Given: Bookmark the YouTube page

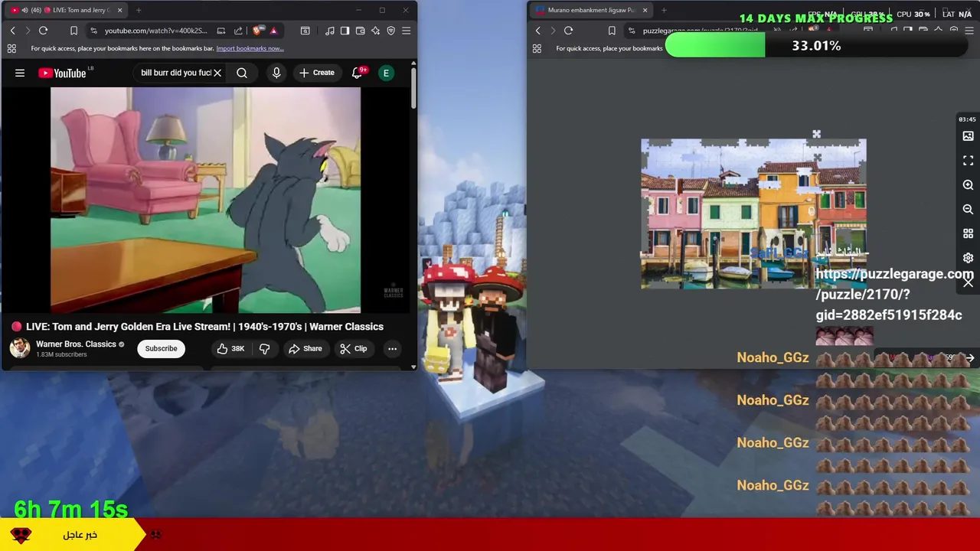Looking at the screenshot, I should point(73,31).
